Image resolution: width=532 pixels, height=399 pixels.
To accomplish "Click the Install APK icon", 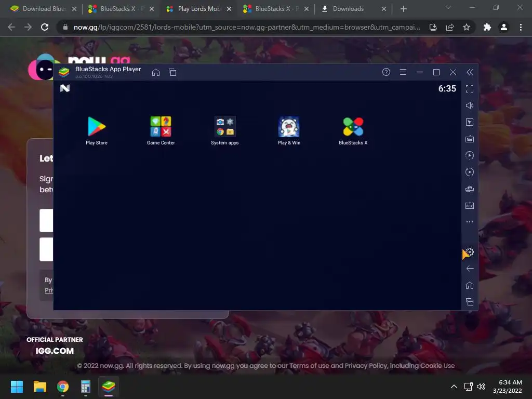I will coord(470,205).
